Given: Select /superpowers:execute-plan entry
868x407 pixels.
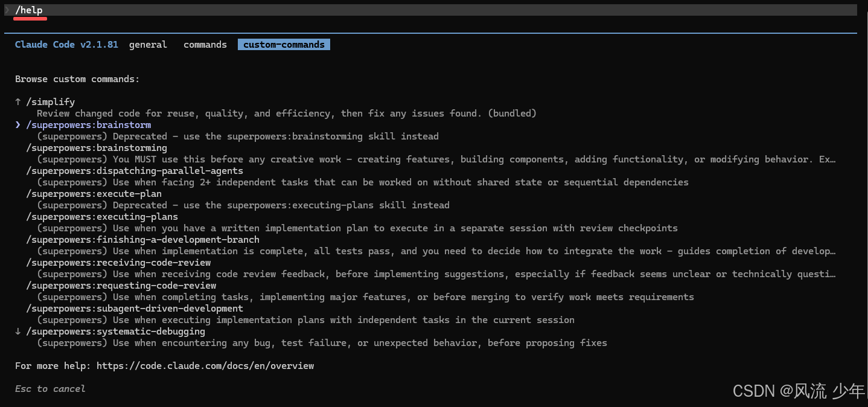Looking at the screenshot, I should coord(94,194).
